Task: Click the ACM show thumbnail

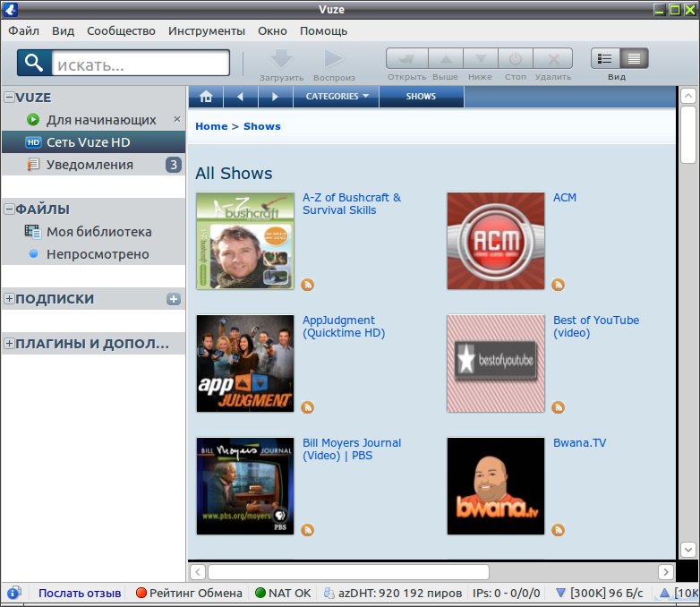Action: click(496, 241)
